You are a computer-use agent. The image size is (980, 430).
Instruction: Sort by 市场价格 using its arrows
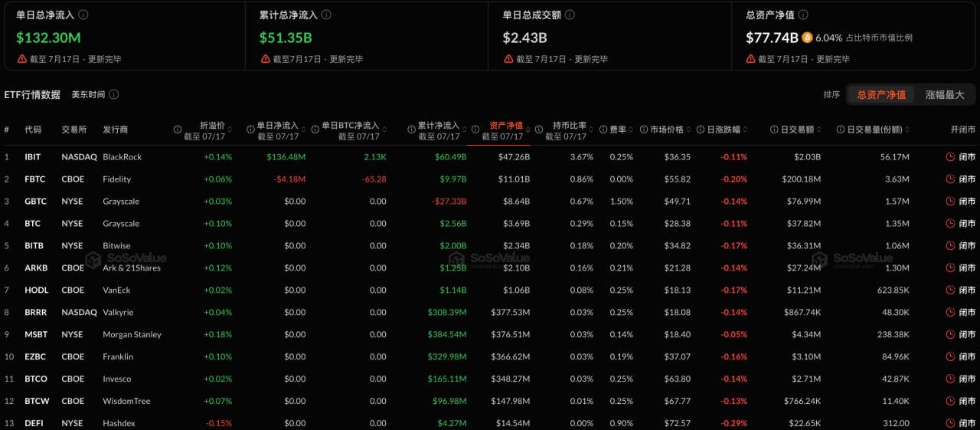688,130
